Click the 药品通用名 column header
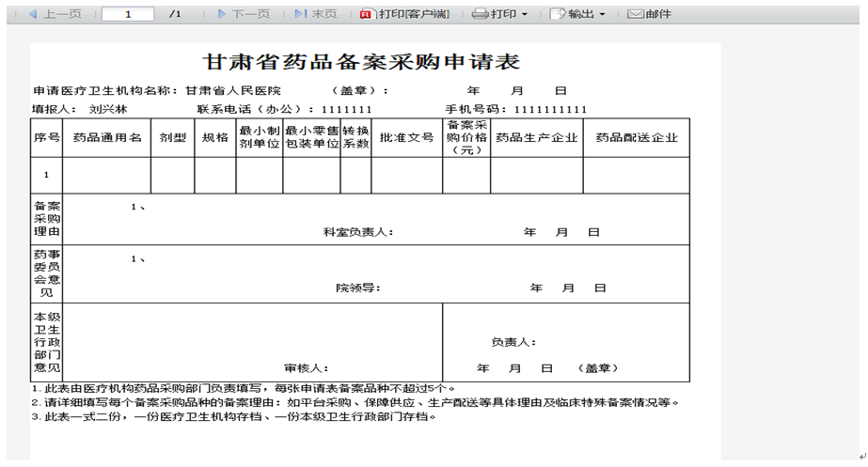This screenshot has width=868, height=467. (107, 137)
